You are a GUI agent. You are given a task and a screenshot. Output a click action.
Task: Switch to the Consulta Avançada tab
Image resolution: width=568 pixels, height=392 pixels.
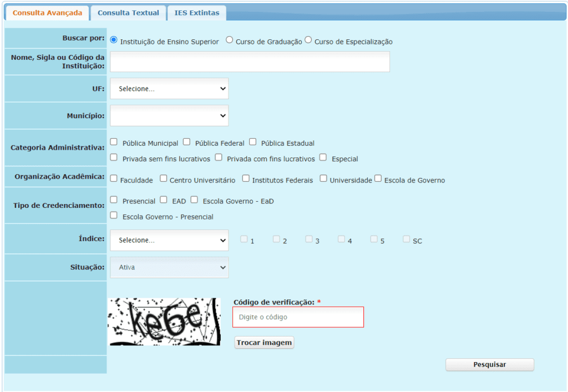pos(47,13)
